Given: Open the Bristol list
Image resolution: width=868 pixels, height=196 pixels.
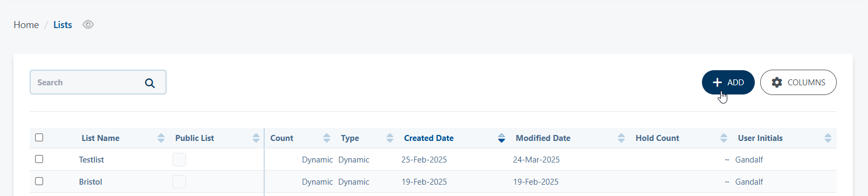Looking at the screenshot, I should (x=91, y=182).
